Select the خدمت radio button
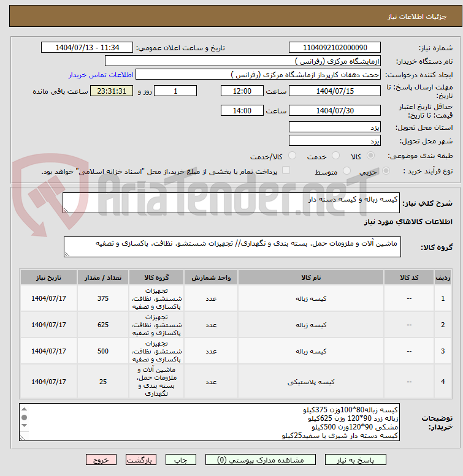The height and width of the screenshot is (476, 463). (x=335, y=156)
